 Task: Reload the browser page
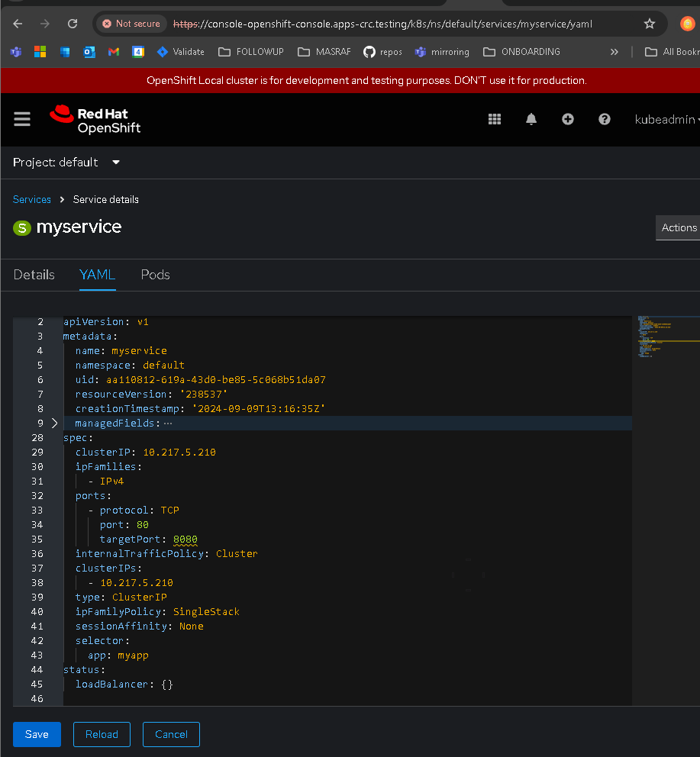(x=73, y=24)
